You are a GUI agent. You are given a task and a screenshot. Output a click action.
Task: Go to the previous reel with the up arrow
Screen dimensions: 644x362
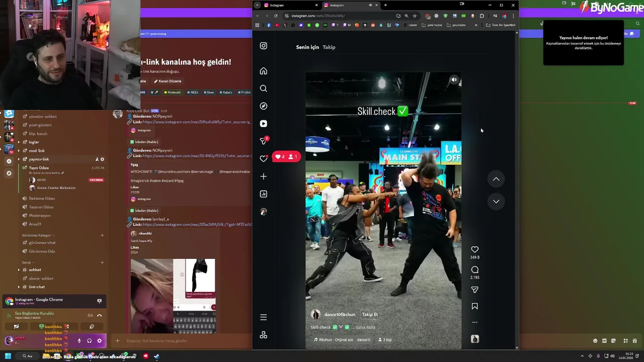(496, 179)
